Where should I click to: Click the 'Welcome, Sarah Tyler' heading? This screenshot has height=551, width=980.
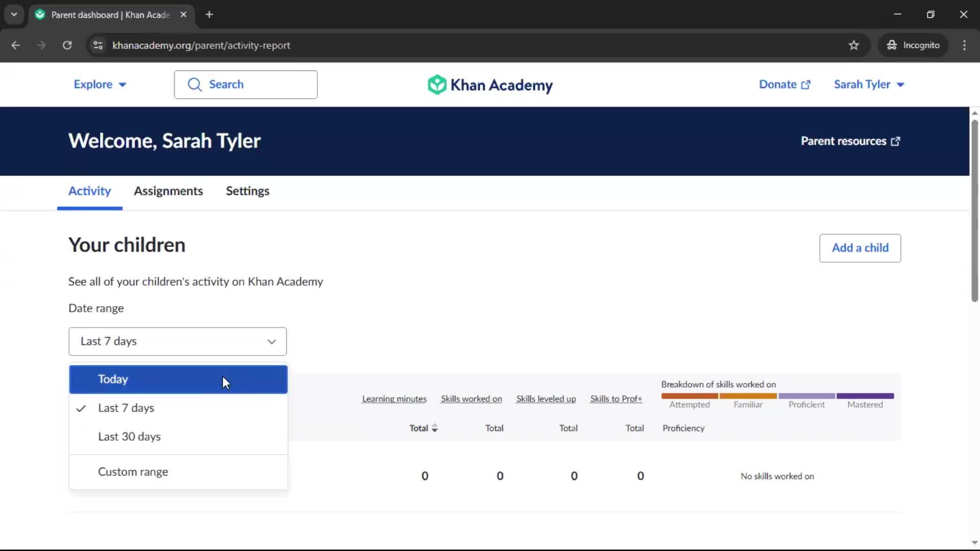click(164, 141)
